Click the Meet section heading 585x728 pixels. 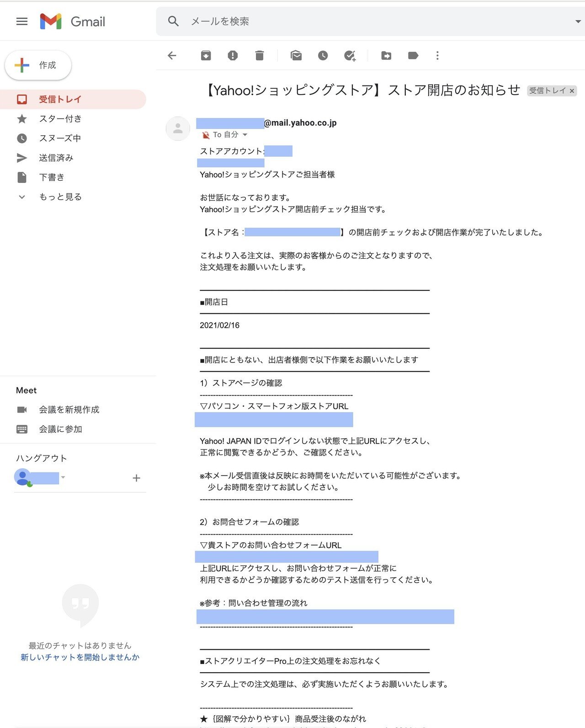pyautogui.click(x=26, y=391)
